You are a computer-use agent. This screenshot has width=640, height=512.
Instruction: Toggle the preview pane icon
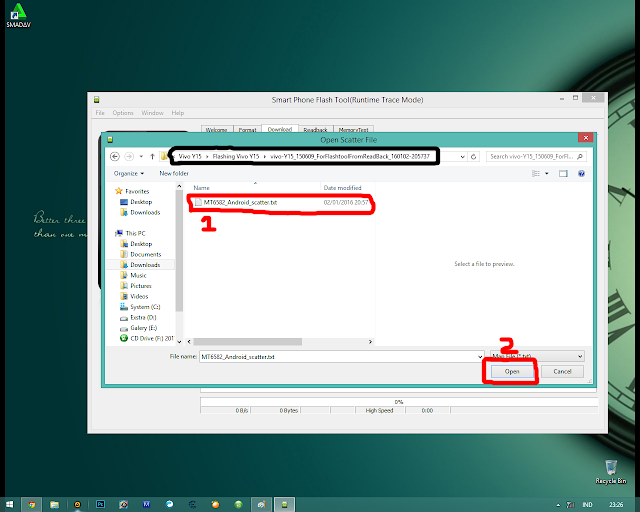[x=563, y=174]
